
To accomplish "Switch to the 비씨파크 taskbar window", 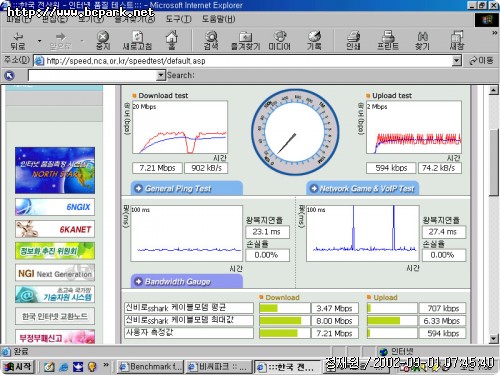I will (218, 367).
